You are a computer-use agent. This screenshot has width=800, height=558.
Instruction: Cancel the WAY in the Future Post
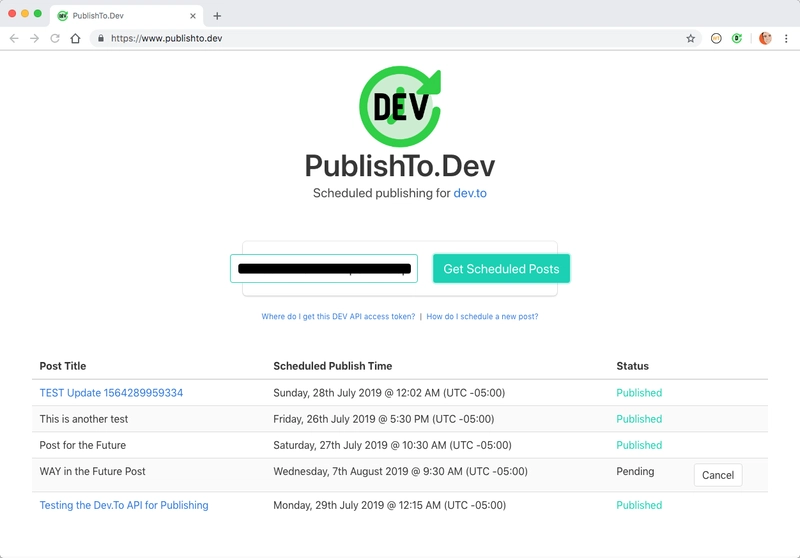click(717, 475)
